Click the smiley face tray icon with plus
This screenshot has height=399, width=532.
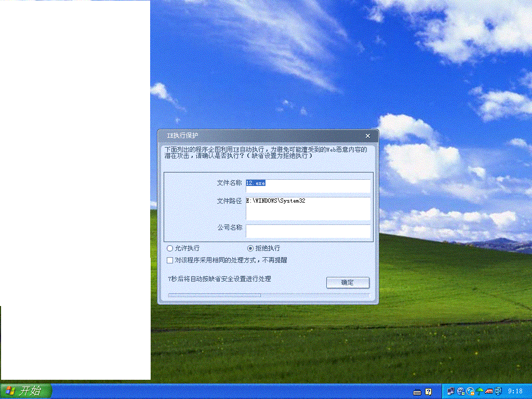point(460,391)
